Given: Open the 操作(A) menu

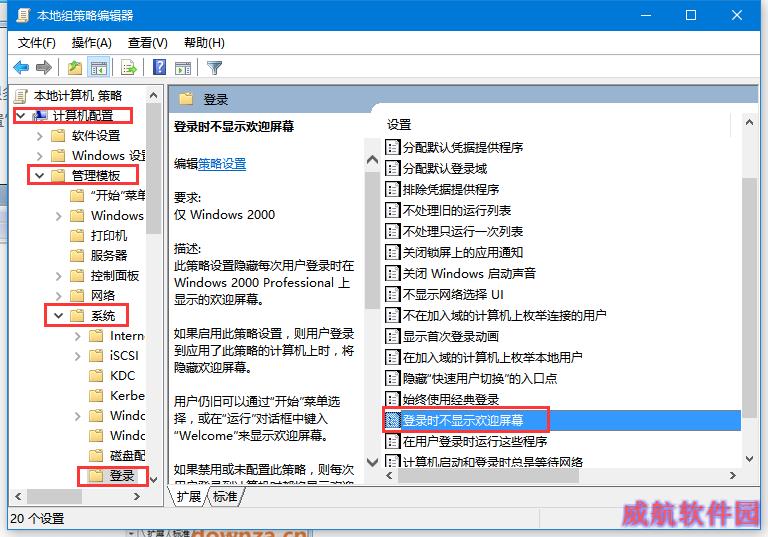Looking at the screenshot, I should 92,43.
